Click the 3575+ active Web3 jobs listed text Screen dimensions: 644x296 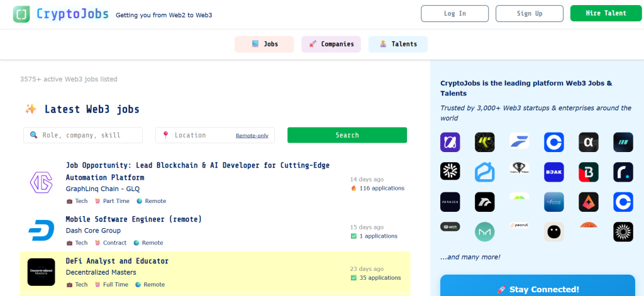pos(69,79)
